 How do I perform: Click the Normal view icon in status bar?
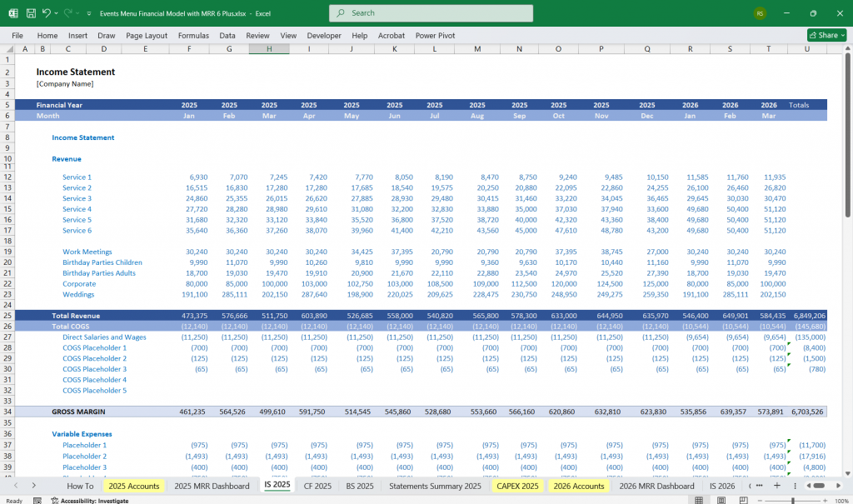click(699, 501)
